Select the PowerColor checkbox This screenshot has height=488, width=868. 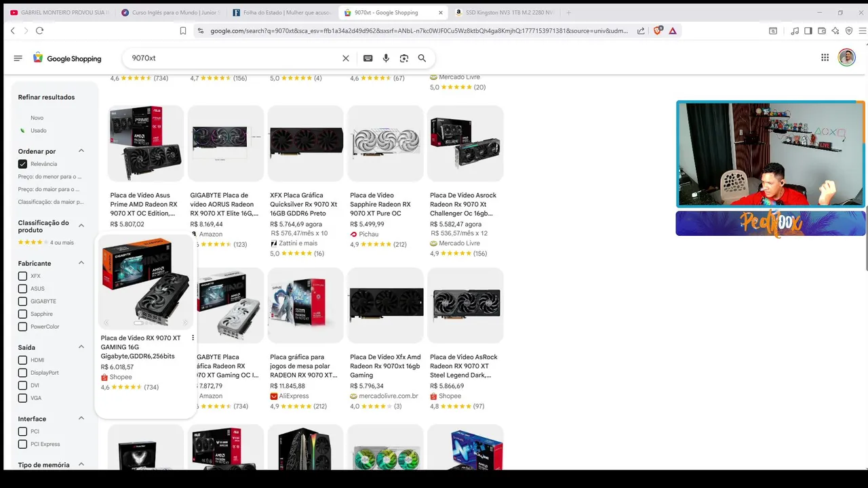[22, 327]
